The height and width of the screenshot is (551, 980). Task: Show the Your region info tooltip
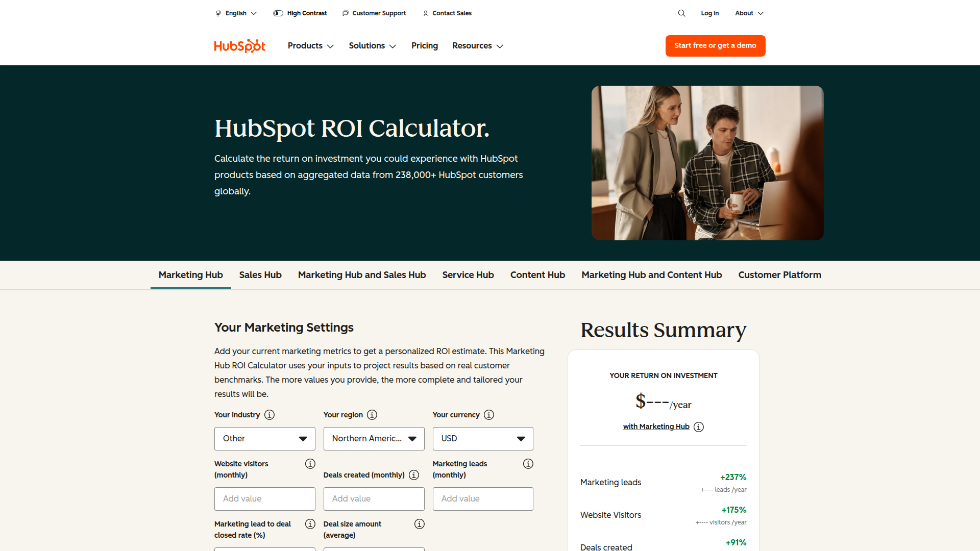[x=373, y=415]
